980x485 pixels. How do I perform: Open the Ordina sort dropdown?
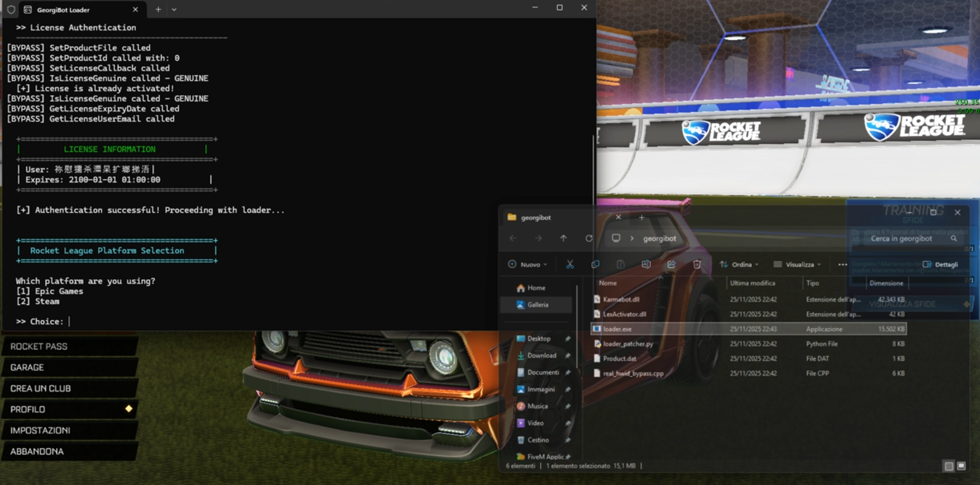coord(739,265)
